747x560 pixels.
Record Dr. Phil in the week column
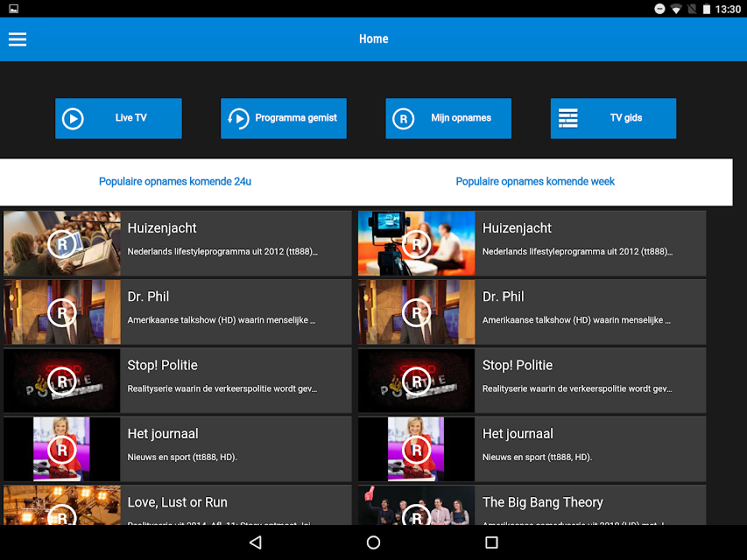(416, 312)
